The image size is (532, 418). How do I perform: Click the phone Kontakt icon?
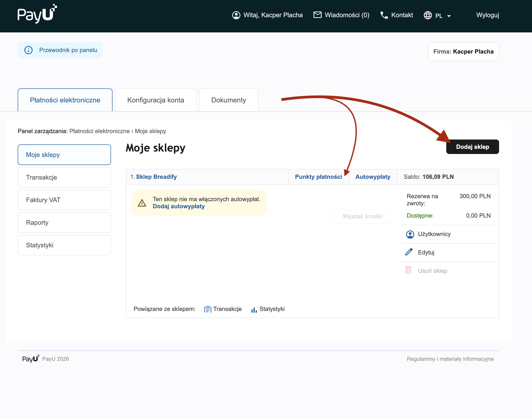click(x=384, y=15)
